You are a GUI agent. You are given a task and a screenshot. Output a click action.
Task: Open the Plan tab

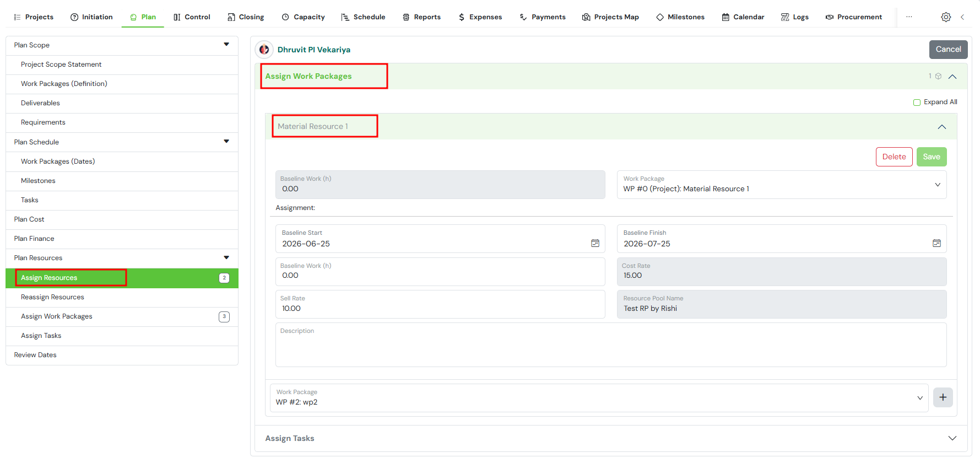pos(143,17)
